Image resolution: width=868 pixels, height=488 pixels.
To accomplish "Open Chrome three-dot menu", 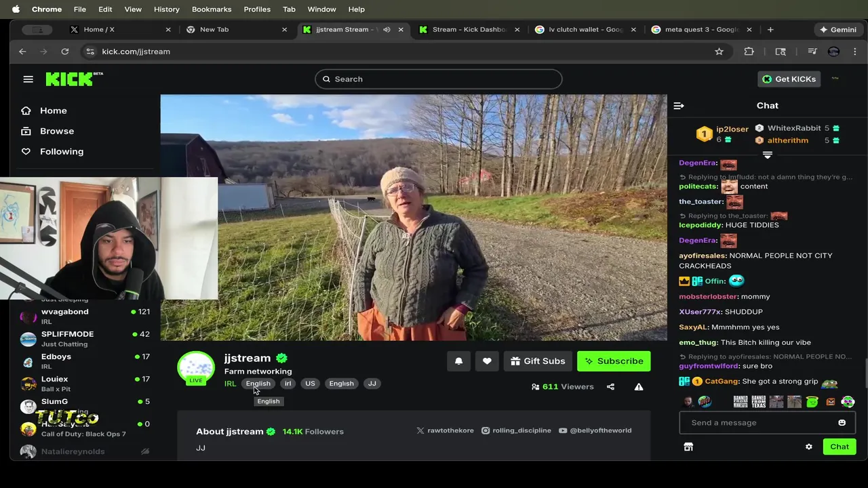I will (x=854, y=52).
